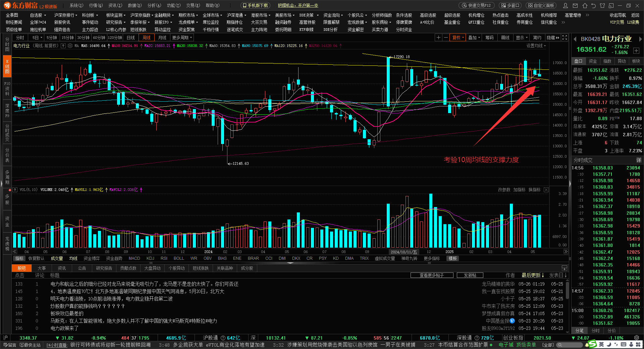This screenshot has height=349, width=644.
Task: Expand 自选股 navigation dropdown
Action: coord(38,15)
